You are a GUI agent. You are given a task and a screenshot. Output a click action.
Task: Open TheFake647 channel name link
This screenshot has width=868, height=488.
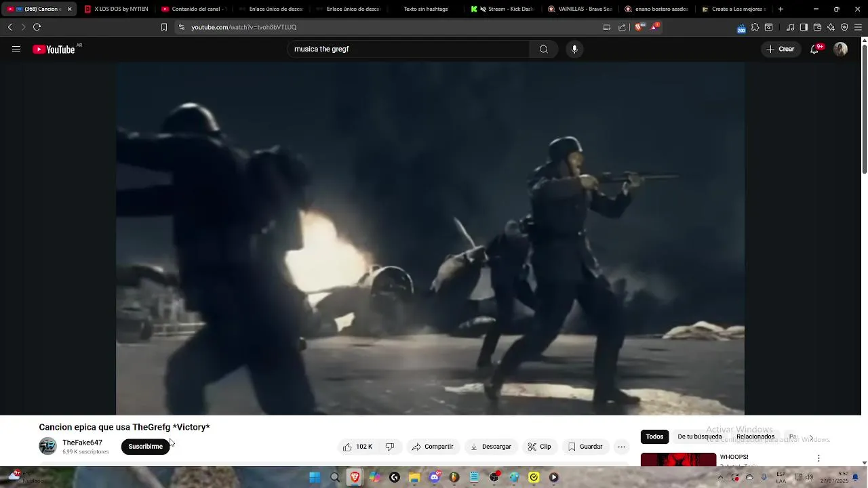click(82, 443)
